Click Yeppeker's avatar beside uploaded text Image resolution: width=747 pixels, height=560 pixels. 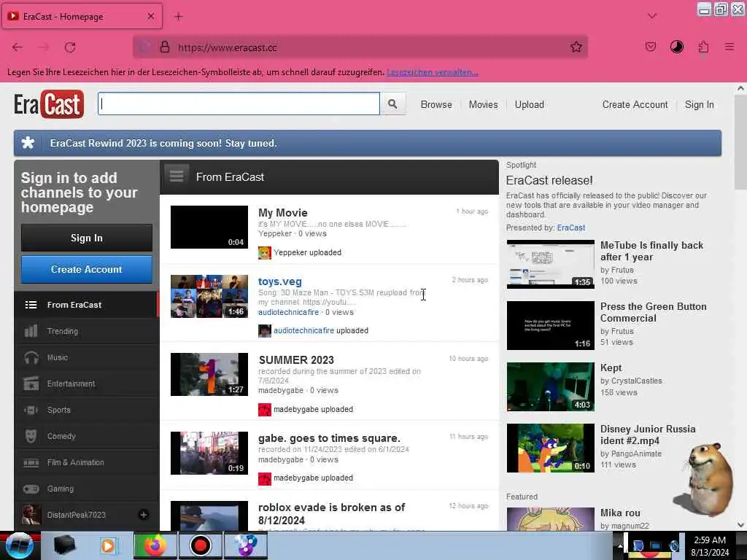pyautogui.click(x=264, y=252)
